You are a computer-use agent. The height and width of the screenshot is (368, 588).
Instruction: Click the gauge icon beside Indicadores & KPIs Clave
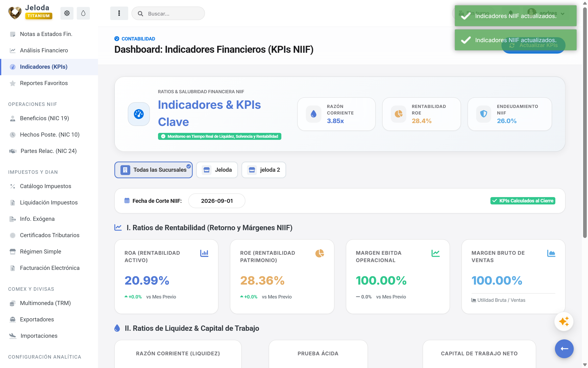click(139, 114)
